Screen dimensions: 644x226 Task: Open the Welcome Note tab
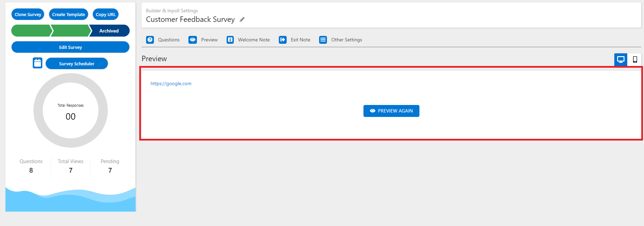pyautogui.click(x=248, y=40)
